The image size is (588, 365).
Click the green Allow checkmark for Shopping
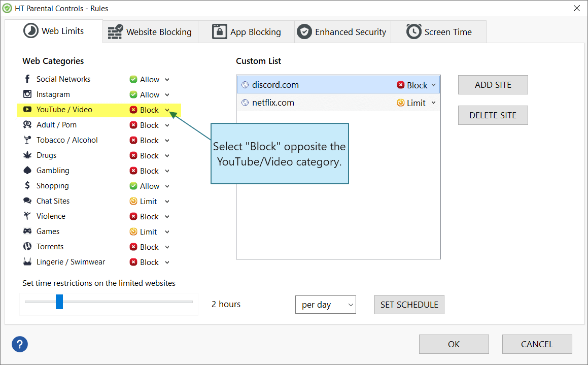click(x=133, y=186)
